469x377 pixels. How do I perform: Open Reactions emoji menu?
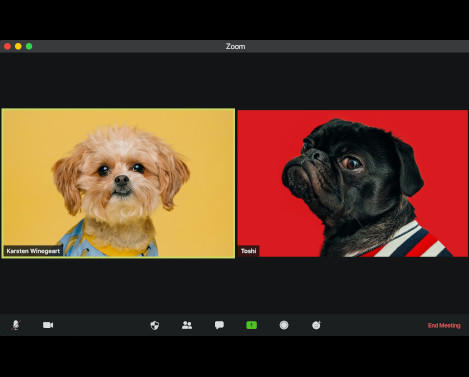click(x=316, y=325)
